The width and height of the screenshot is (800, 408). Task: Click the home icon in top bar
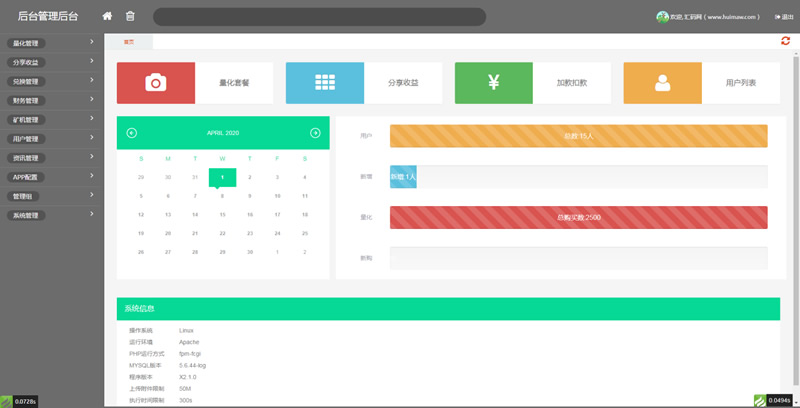tap(108, 16)
